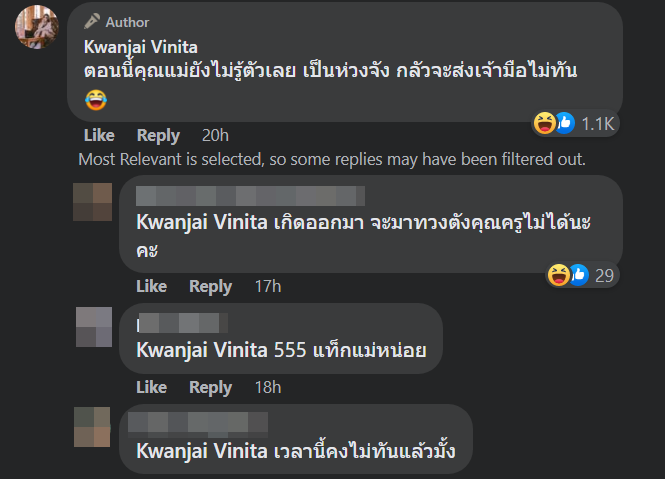Reply to the comment posted 18h ago

(x=210, y=387)
